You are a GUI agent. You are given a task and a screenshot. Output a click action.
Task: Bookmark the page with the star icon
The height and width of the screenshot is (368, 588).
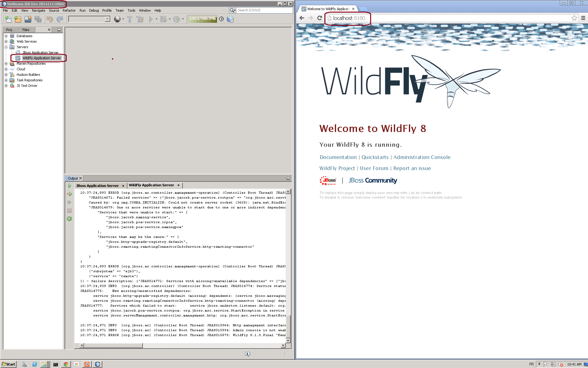574,18
